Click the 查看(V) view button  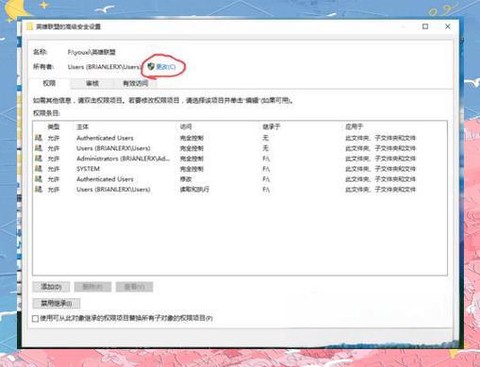pos(134,287)
